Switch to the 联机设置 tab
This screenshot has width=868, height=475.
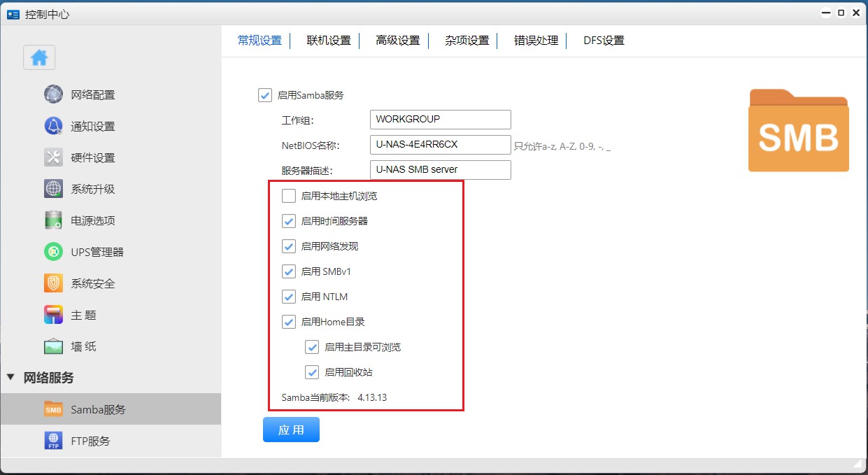coord(329,41)
